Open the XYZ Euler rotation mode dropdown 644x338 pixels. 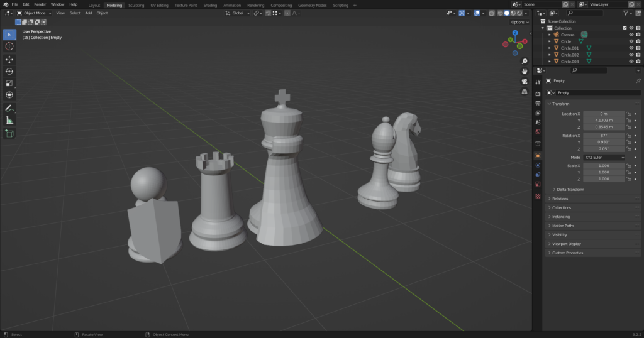[x=604, y=158]
